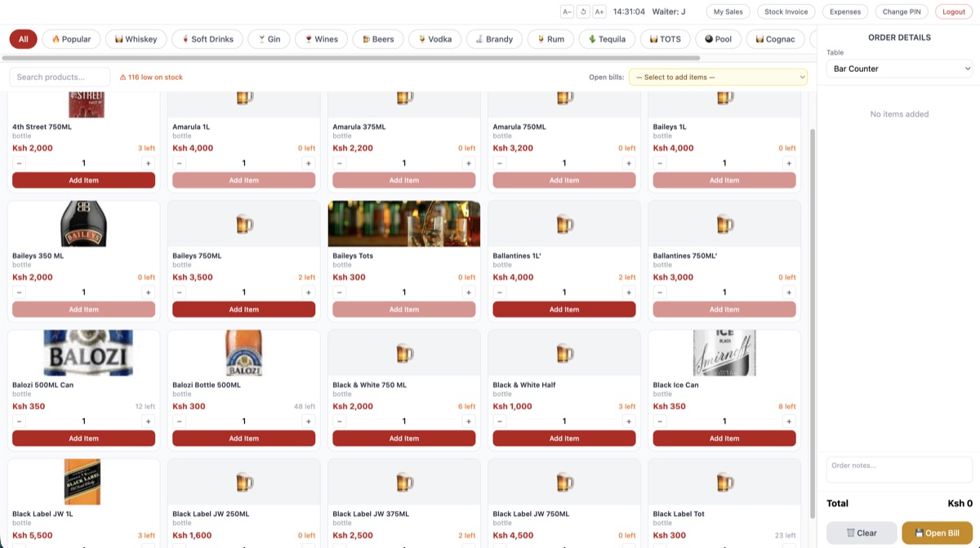Screen dimensions: 980x548
Task: Increase quantity for Ballantines 1L
Action: tap(629, 292)
